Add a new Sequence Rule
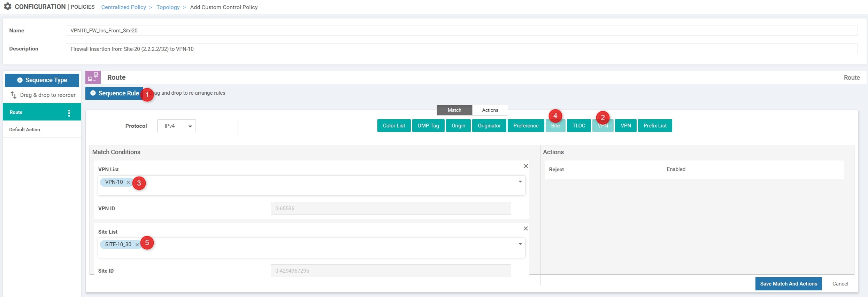This screenshot has height=297, width=868. pos(114,93)
